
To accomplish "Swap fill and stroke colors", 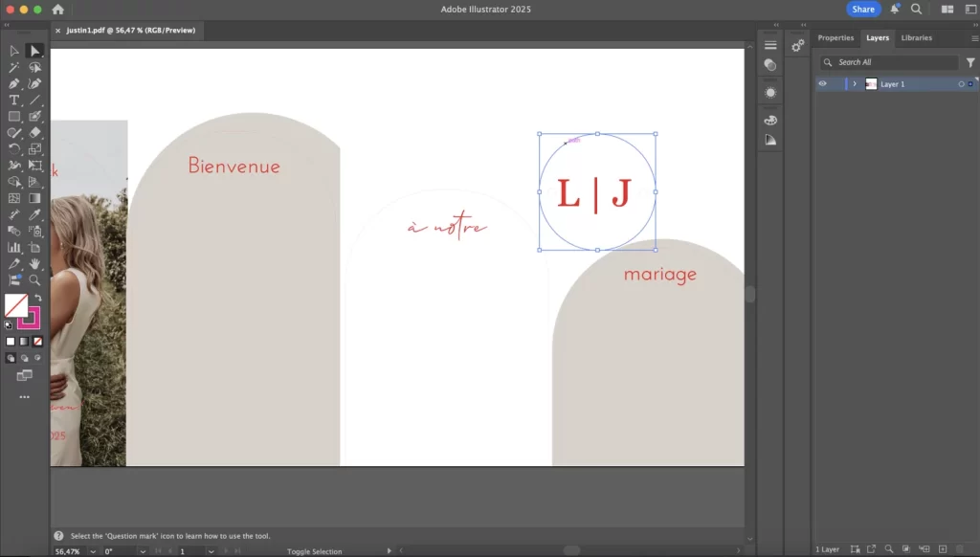I will (x=38, y=299).
